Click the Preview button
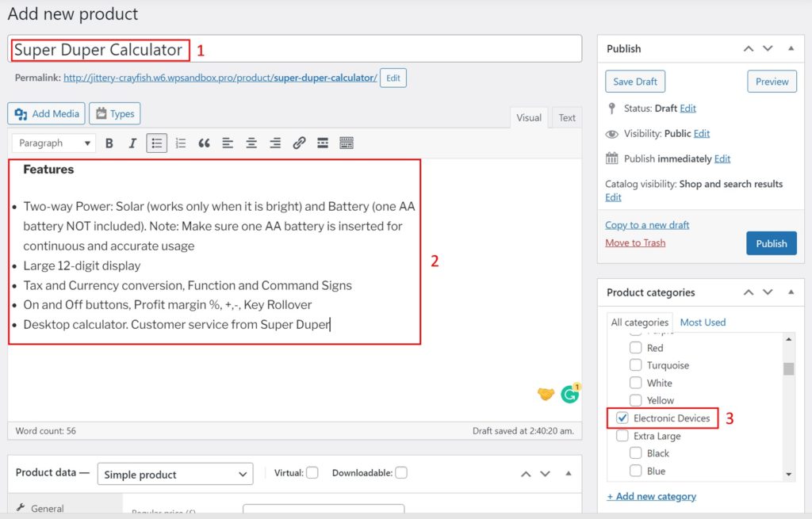 772,82
